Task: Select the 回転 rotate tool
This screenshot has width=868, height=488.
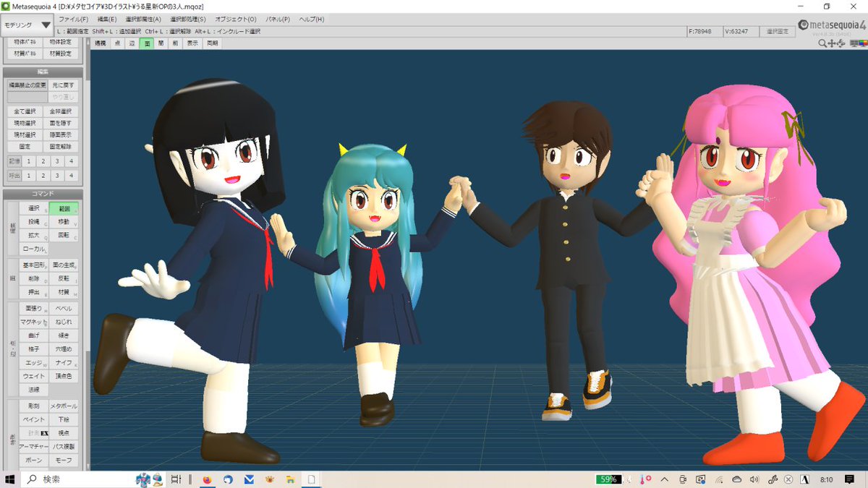Action: coord(64,235)
